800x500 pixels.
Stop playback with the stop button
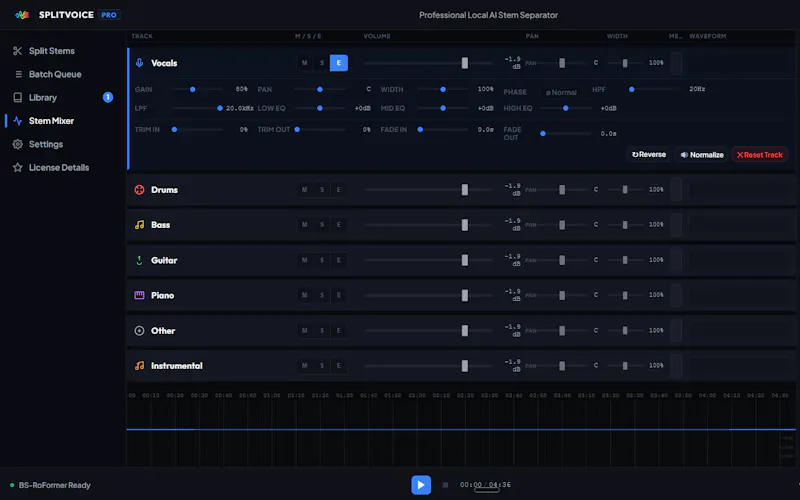click(445, 485)
